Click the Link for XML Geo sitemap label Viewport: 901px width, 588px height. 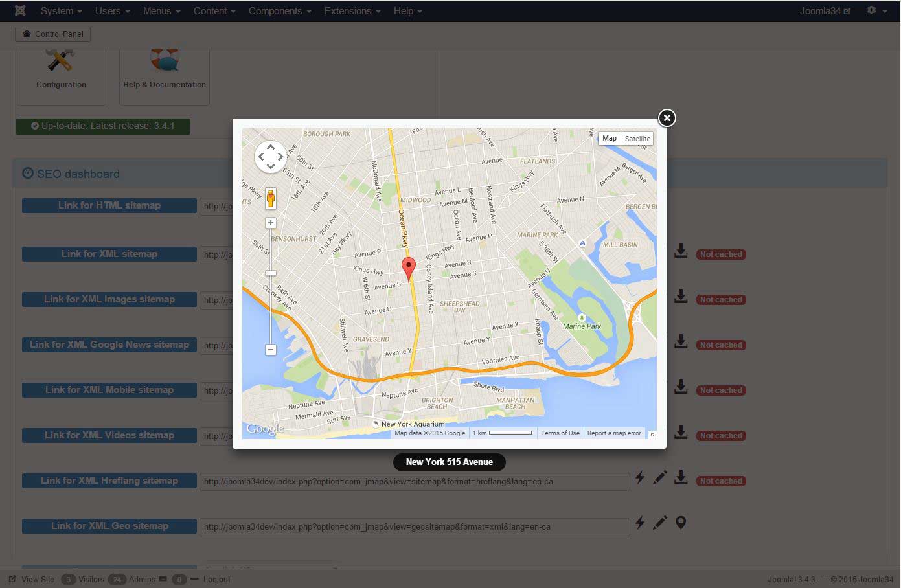tap(109, 526)
